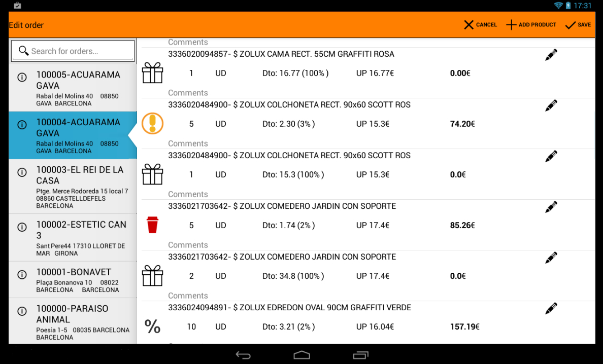
Task: Click orange warning icon on COLCHONETA line
Action: 153,124
